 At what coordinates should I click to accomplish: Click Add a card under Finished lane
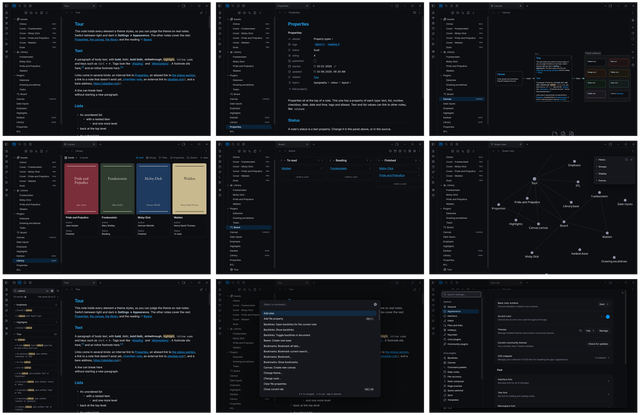pos(399,184)
